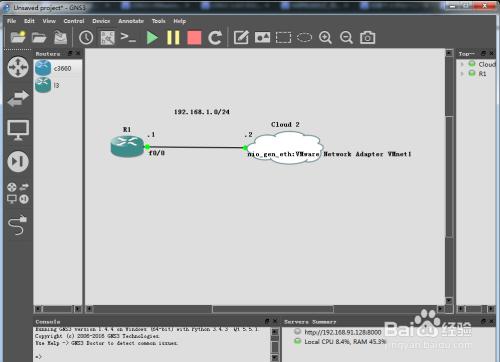This screenshot has width=500, height=362.
Task: Expand the R1 node in topology summary
Action: point(462,74)
